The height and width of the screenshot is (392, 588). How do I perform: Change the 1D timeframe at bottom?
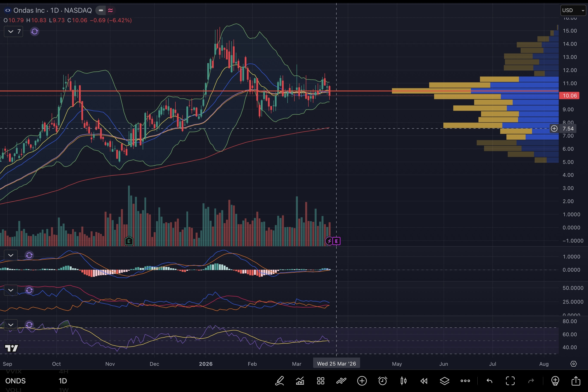click(63, 381)
